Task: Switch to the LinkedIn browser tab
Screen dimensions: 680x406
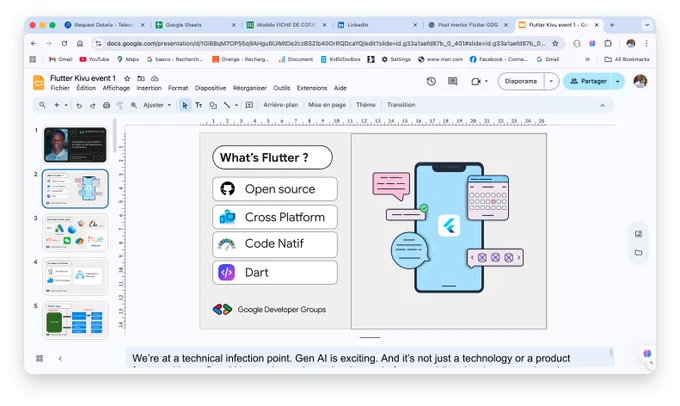Action: tap(376, 25)
